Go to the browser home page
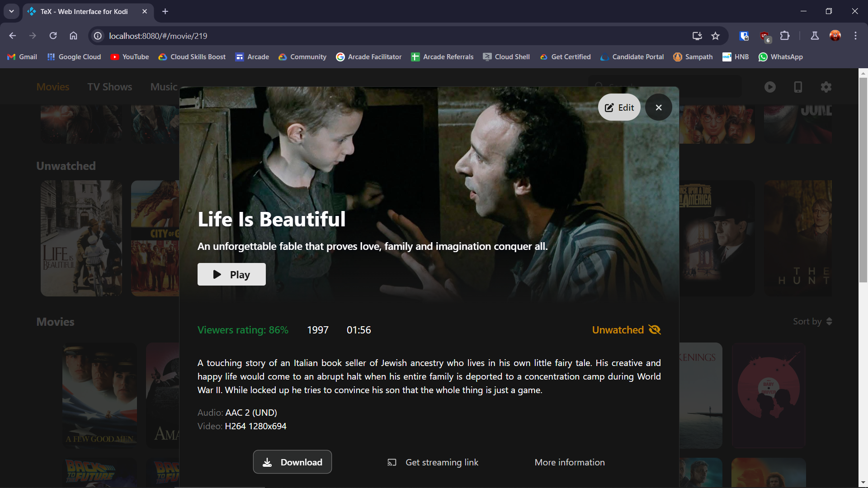 click(73, 36)
